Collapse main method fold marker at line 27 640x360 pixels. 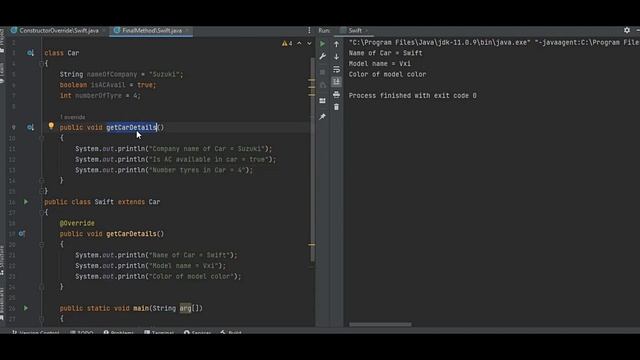point(42,319)
